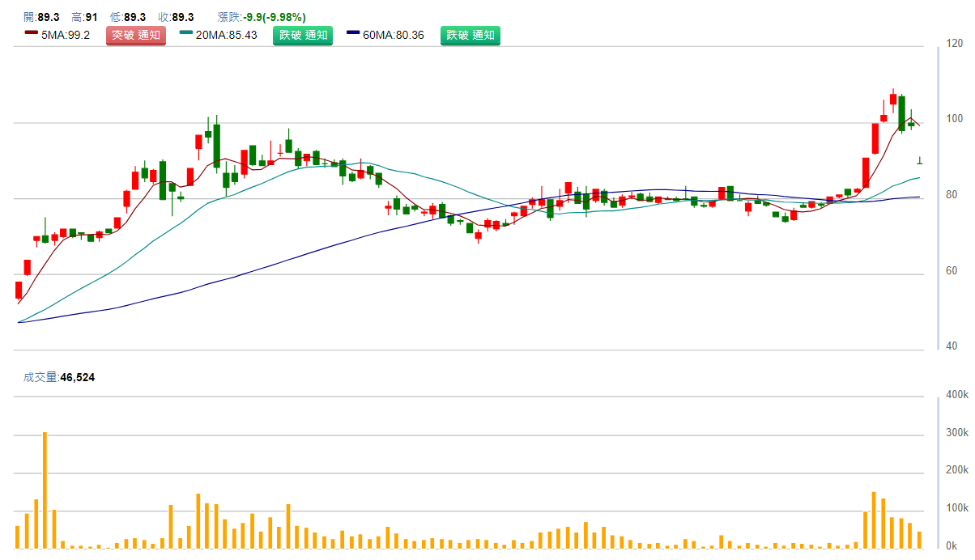The image size is (975, 560).
Task: Select the 5MA:99.2 legend label
Action: [66, 36]
